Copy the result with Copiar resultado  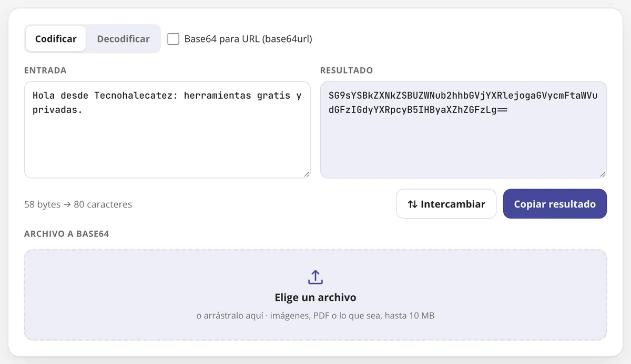pyautogui.click(x=555, y=204)
